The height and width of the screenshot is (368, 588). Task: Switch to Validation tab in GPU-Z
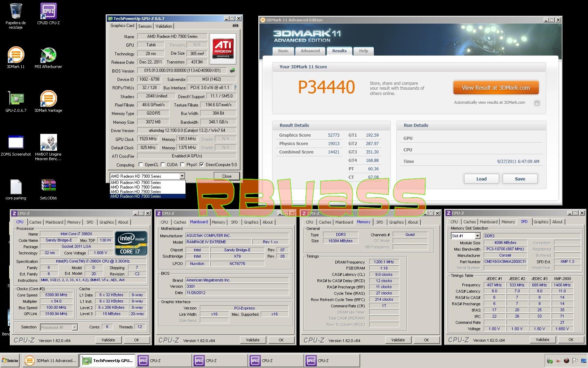pos(164,26)
